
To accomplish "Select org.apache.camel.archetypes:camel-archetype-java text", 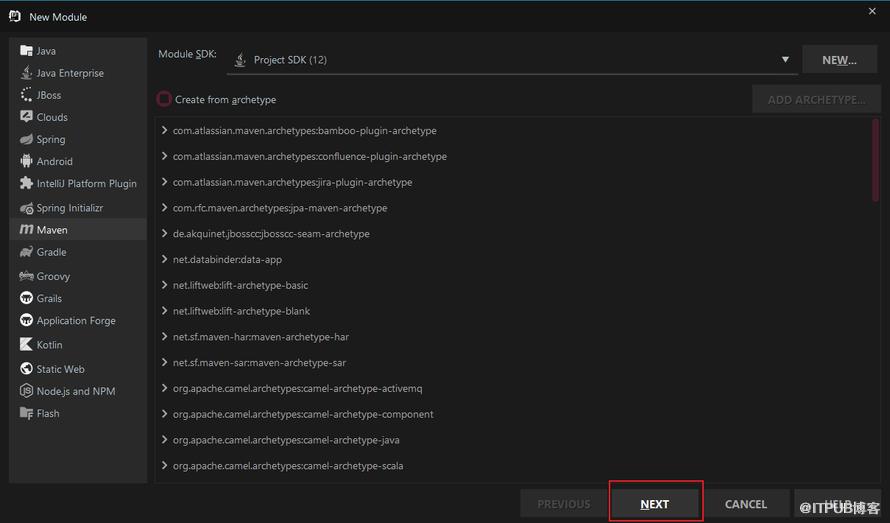I will [x=286, y=440].
